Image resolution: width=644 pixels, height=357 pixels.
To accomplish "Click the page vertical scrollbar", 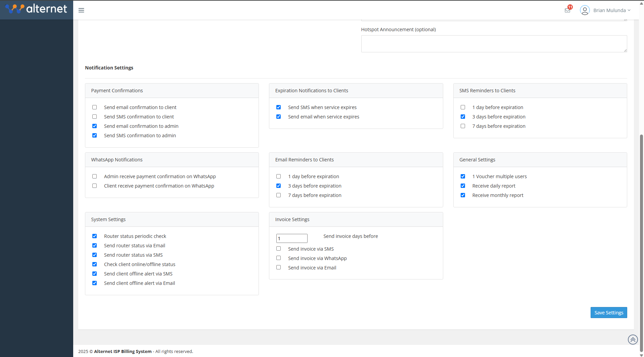I will [641, 235].
